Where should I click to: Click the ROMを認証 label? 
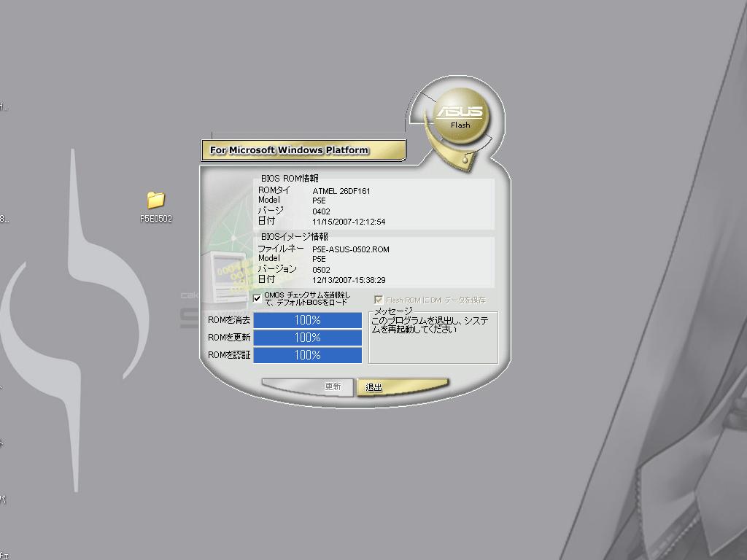[228, 355]
